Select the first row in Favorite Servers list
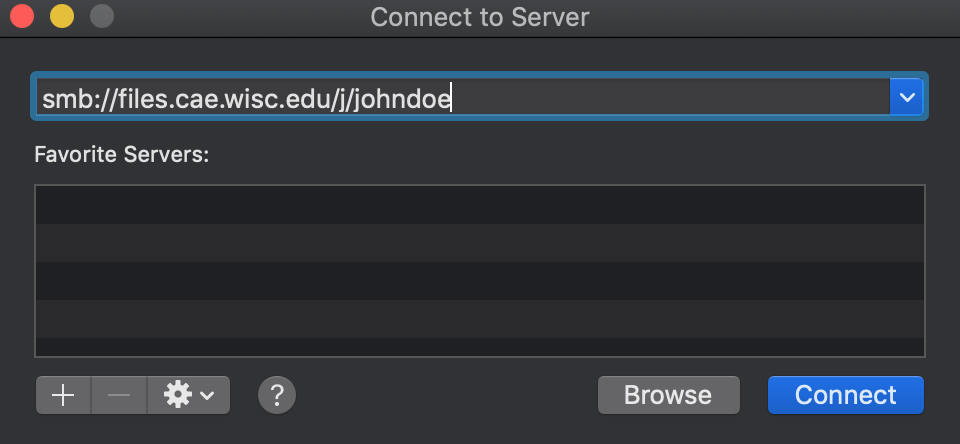The height and width of the screenshot is (444, 960). point(480,205)
